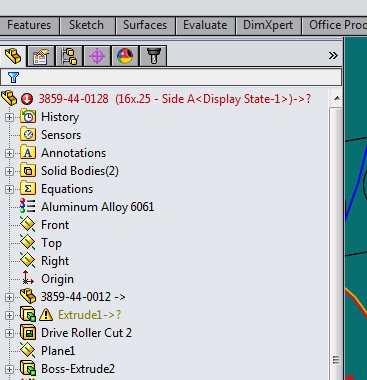367x380 pixels.
Task: Show more manager tabs with the chevron
Action: (x=333, y=55)
